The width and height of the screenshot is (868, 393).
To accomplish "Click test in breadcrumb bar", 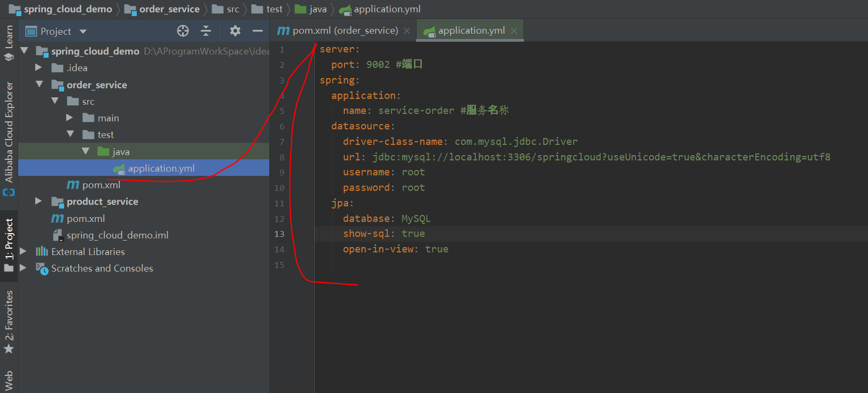I will [x=275, y=9].
